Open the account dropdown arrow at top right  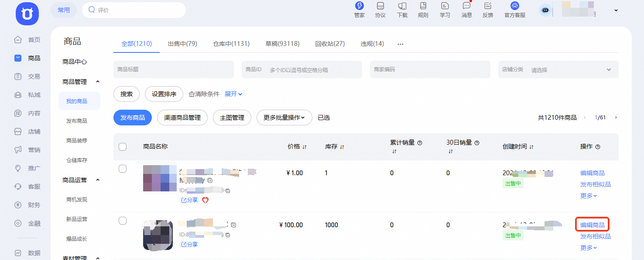point(616,10)
